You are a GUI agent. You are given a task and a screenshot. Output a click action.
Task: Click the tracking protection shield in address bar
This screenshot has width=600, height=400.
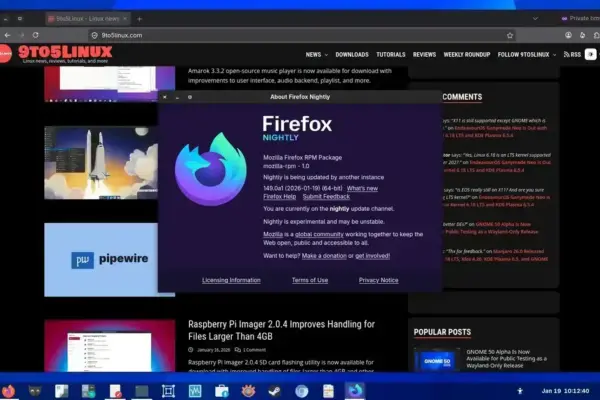[95, 35]
